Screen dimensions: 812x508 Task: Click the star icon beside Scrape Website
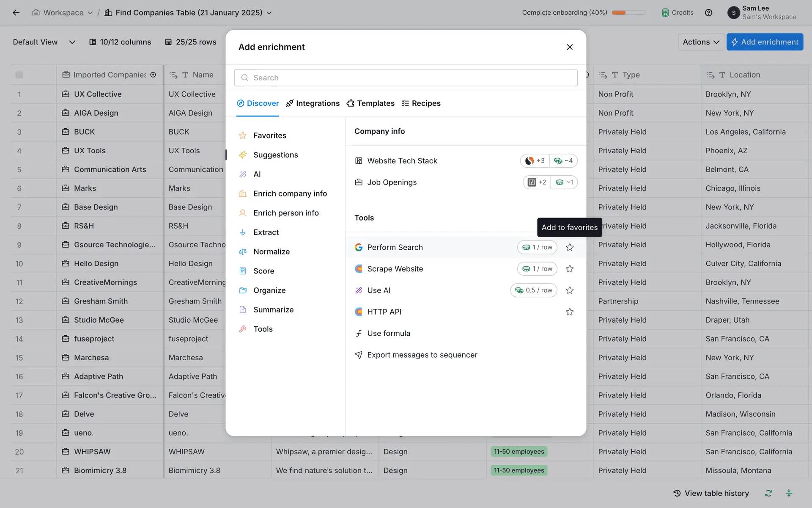(x=570, y=269)
